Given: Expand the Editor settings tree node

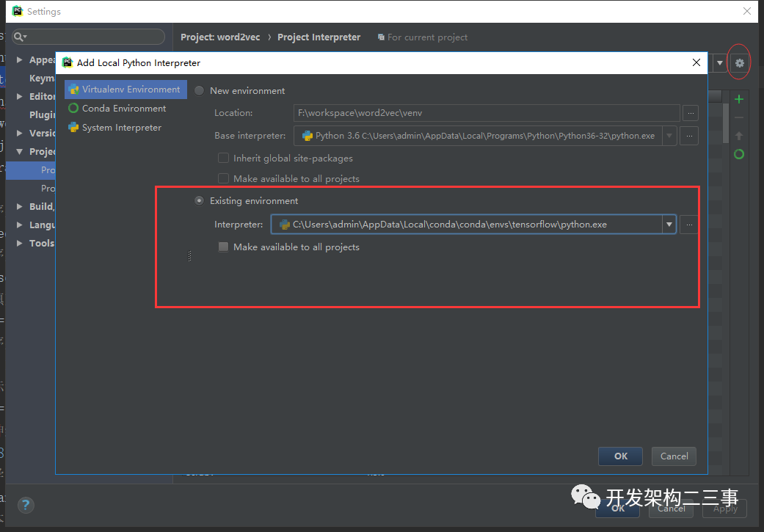Looking at the screenshot, I should click(x=20, y=96).
